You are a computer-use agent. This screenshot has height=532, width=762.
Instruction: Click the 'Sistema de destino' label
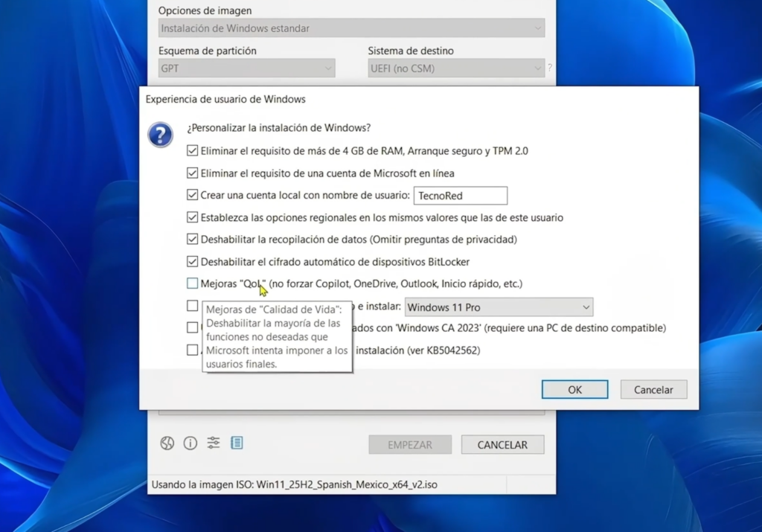pyautogui.click(x=411, y=51)
